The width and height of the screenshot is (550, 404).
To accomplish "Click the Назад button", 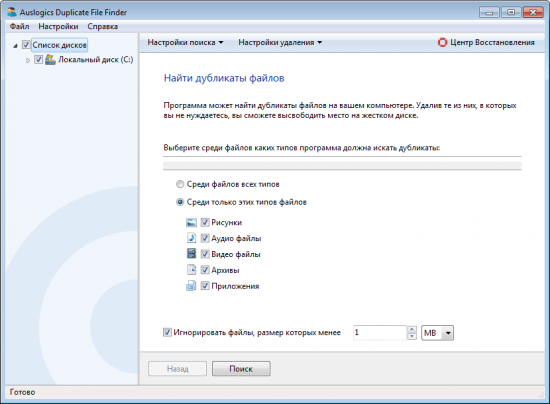I will (x=177, y=369).
